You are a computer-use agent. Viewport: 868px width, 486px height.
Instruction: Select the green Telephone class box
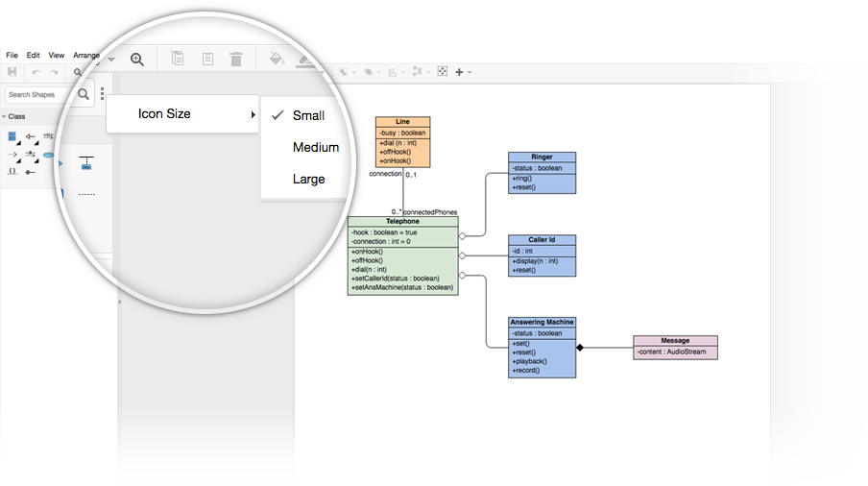402,255
